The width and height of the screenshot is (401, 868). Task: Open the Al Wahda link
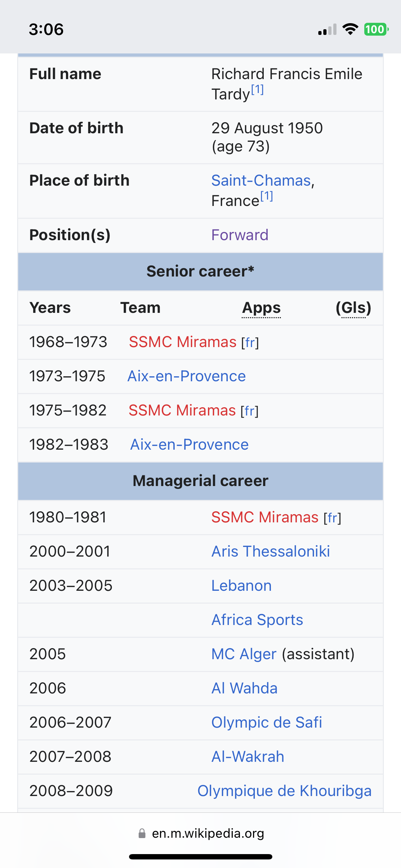coord(244,688)
